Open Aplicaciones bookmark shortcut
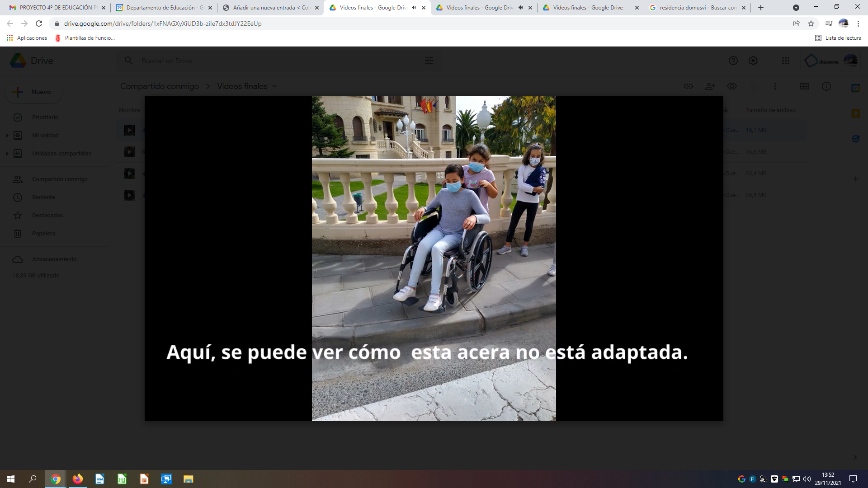Screen dimensions: 868x488 (x=27, y=38)
